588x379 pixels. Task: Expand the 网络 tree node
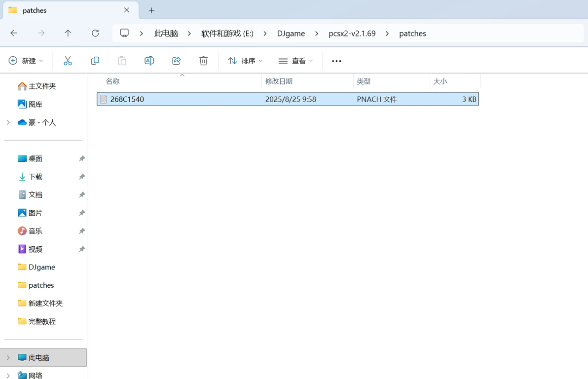8,375
